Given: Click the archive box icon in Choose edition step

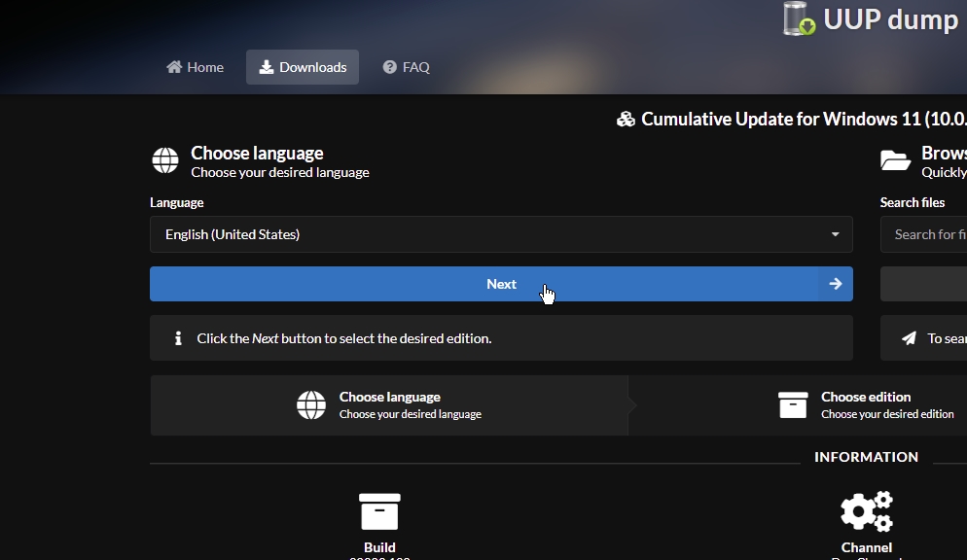Looking at the screenshot, I should tap(793, 405).
